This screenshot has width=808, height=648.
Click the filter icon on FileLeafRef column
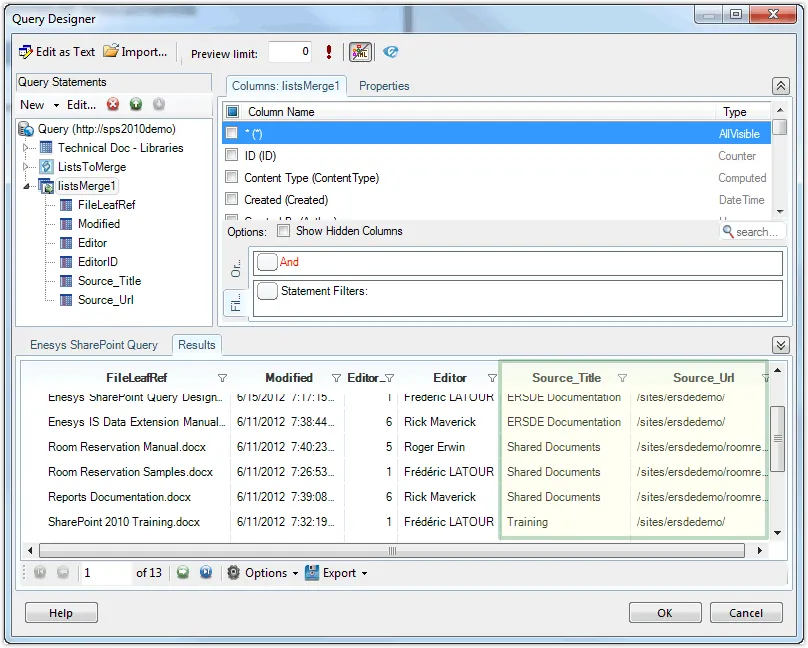pos(222,378)
